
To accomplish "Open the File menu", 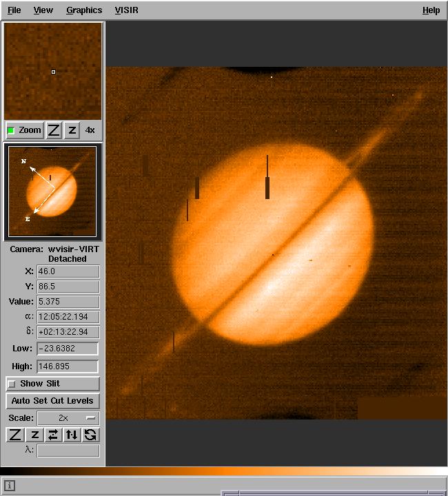I will point(14,10).
